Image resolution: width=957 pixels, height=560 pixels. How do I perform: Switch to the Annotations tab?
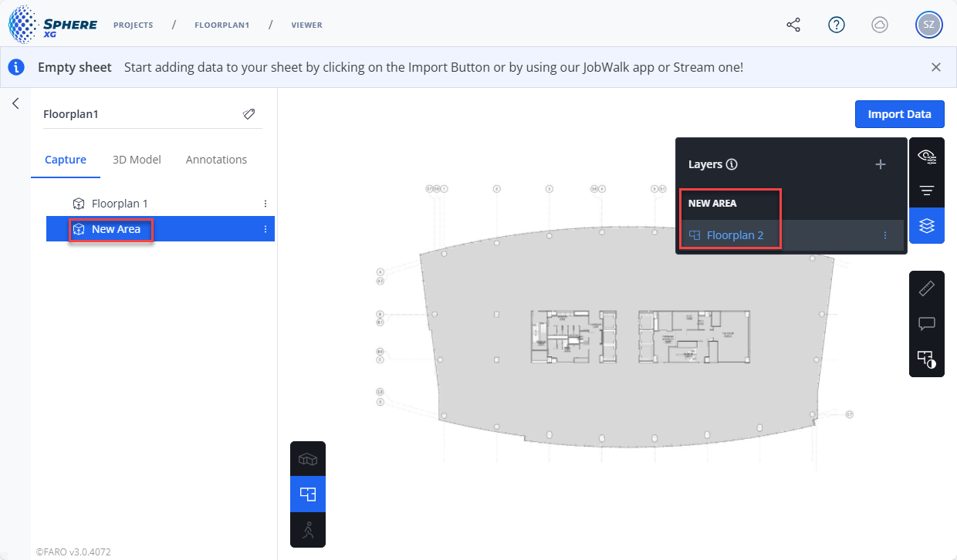click(x=216, y=160)
